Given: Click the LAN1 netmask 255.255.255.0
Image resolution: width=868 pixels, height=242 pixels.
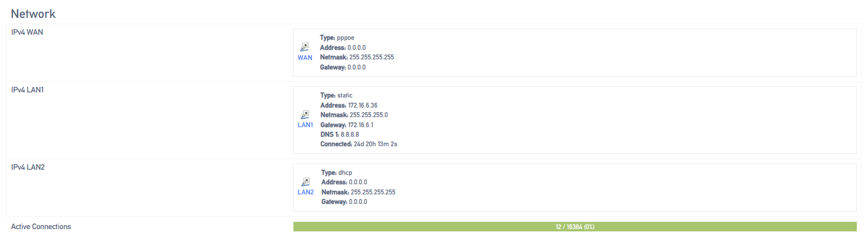Looking at the screenshot, I should [x=368, y=115].
